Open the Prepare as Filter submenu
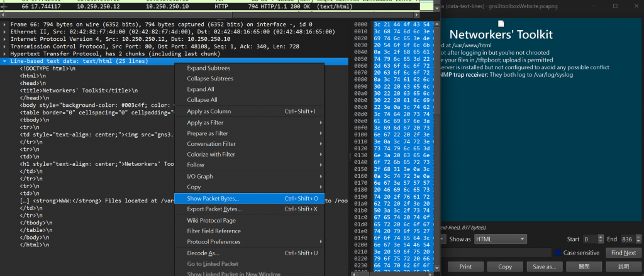The image size is (644, 276). [249, 133]
